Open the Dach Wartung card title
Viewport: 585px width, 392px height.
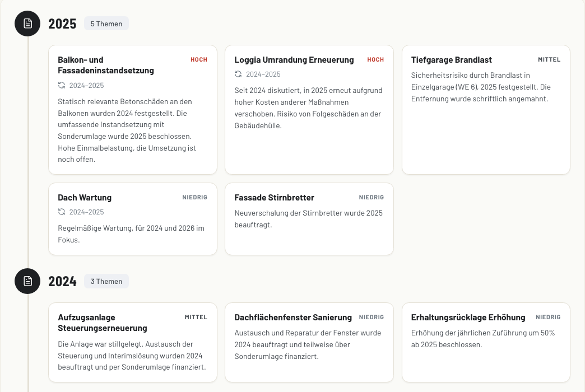[85, 197]
